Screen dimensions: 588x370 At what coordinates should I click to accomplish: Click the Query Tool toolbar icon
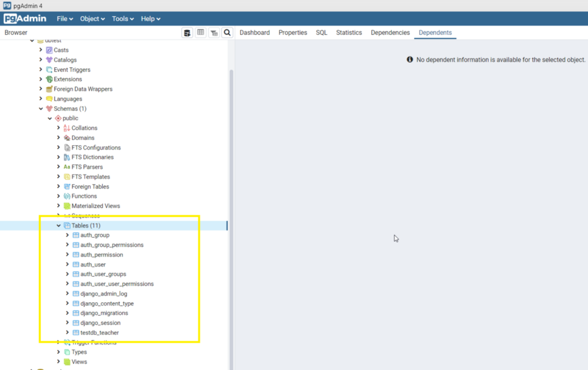click(187, 33)
